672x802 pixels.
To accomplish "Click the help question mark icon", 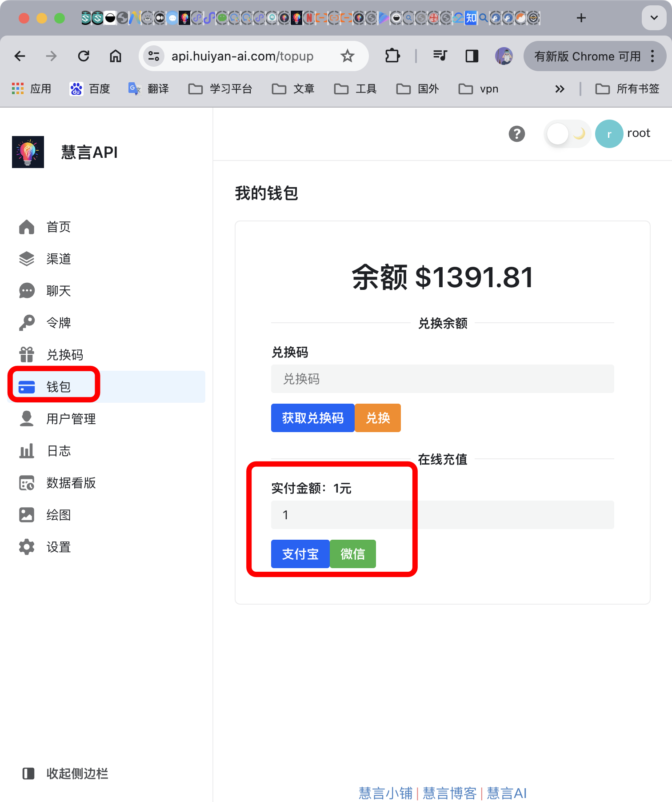I will (x=516, y=134).
